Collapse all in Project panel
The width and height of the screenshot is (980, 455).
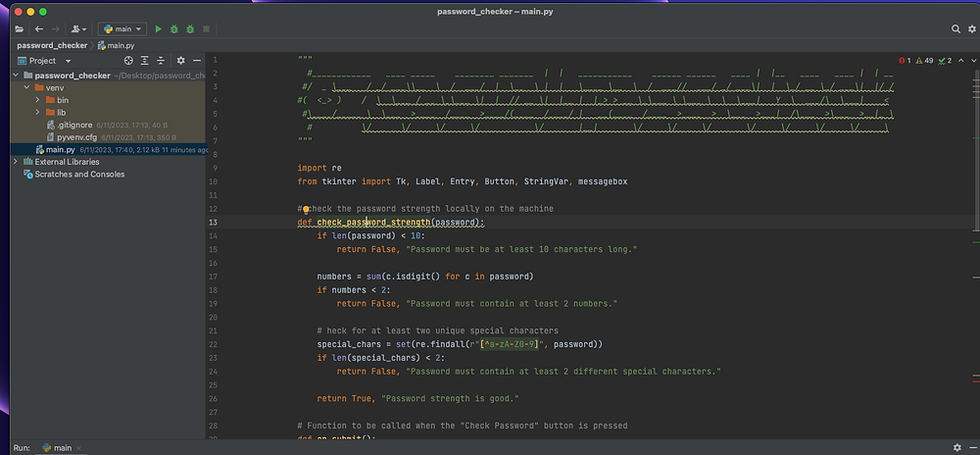coord(161,61)
